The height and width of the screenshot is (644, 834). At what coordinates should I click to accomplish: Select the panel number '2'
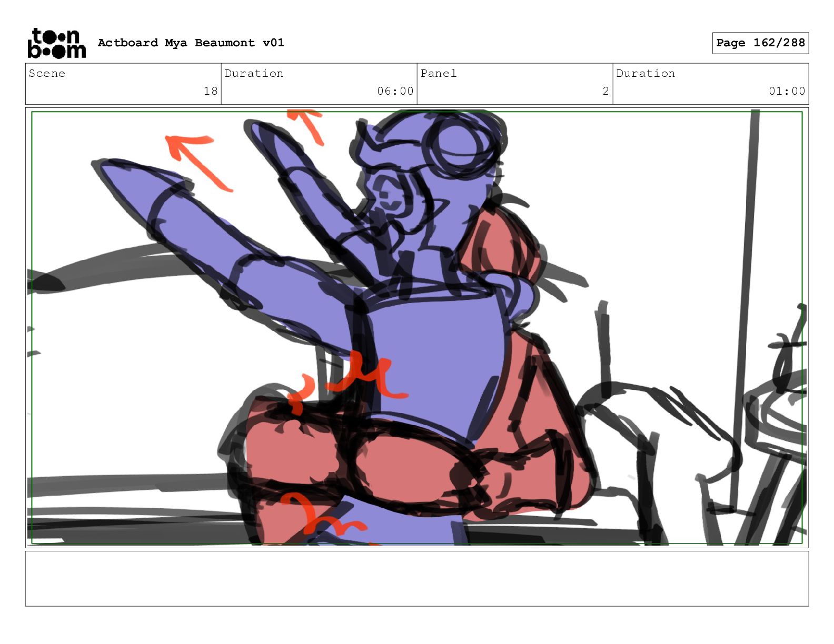tap(605, 91)
